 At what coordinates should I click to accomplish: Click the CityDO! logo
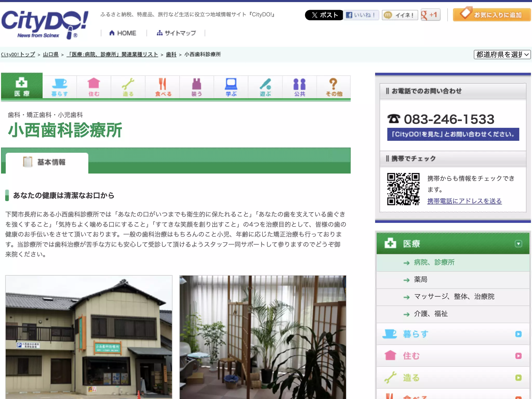pyautogui.click(x=45, y=25)
